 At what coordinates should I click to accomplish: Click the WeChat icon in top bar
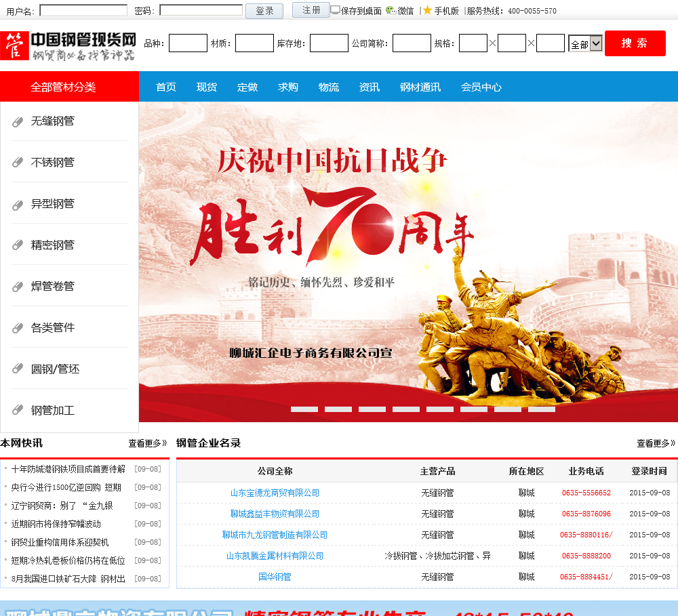(391, 10)
